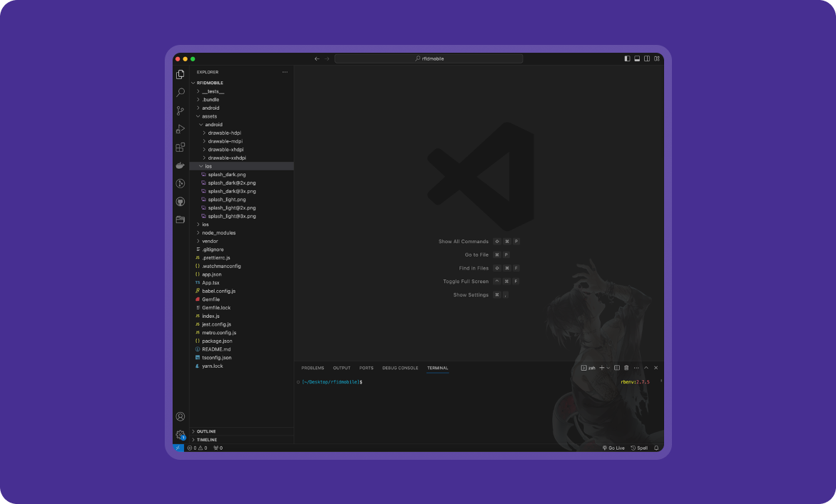Open the Search view in activity bar

[180, 93]
